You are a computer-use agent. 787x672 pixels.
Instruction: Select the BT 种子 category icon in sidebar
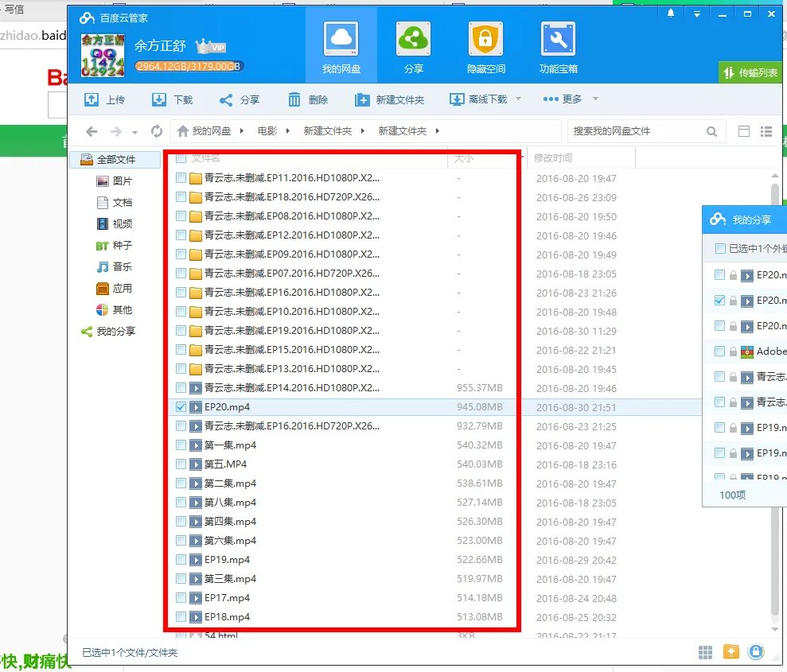coord(103,245)
